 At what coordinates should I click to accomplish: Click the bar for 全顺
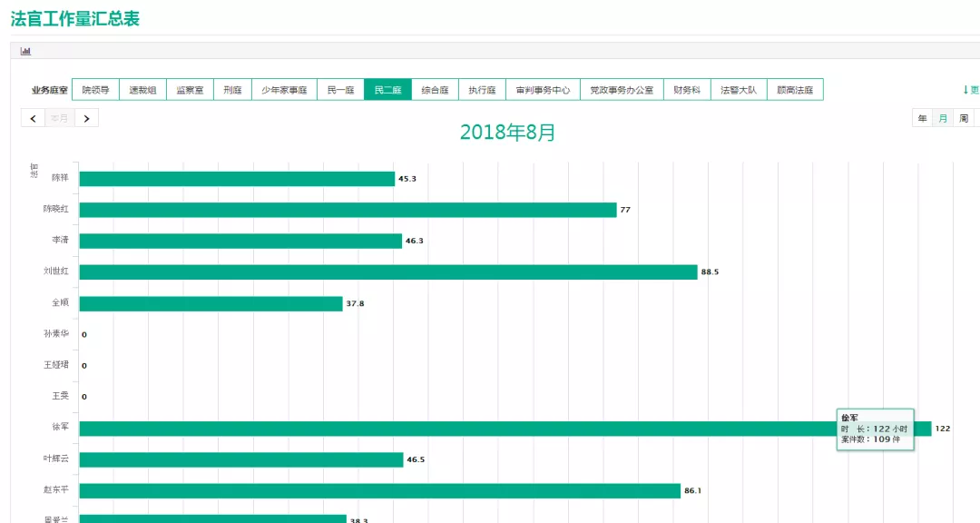[x=211, y=303]
